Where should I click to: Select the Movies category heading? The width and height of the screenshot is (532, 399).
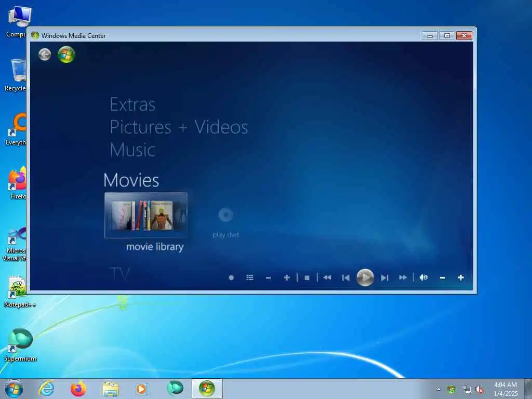click(x=131, y=180)
